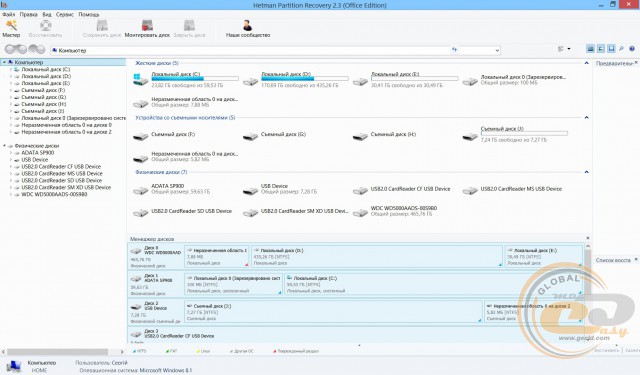Collapse Устройства со съемными носителями group
The height and width of the screenshot is (375, 640).
point(587,118)
